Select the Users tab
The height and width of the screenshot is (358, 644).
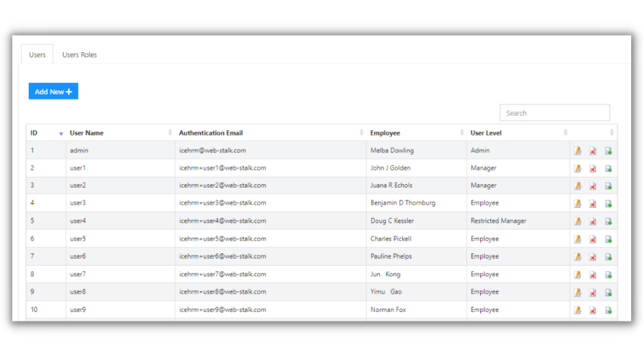click(x=37, y=55)
